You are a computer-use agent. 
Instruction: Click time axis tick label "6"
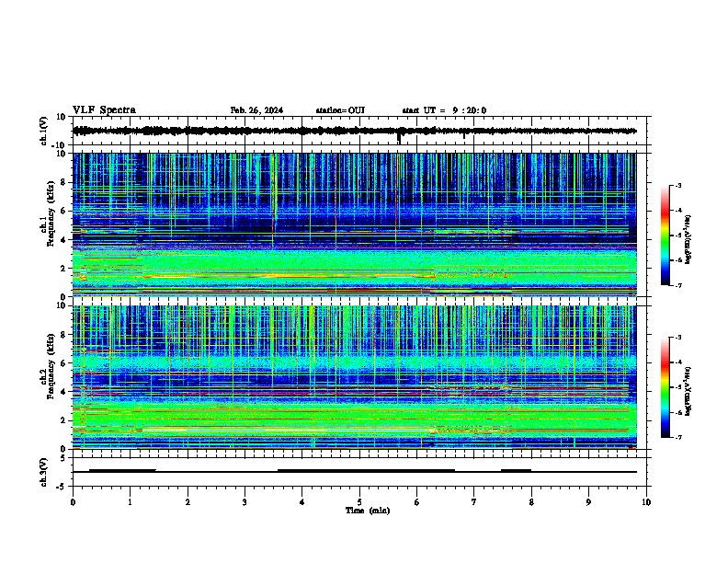click(417, 502)
